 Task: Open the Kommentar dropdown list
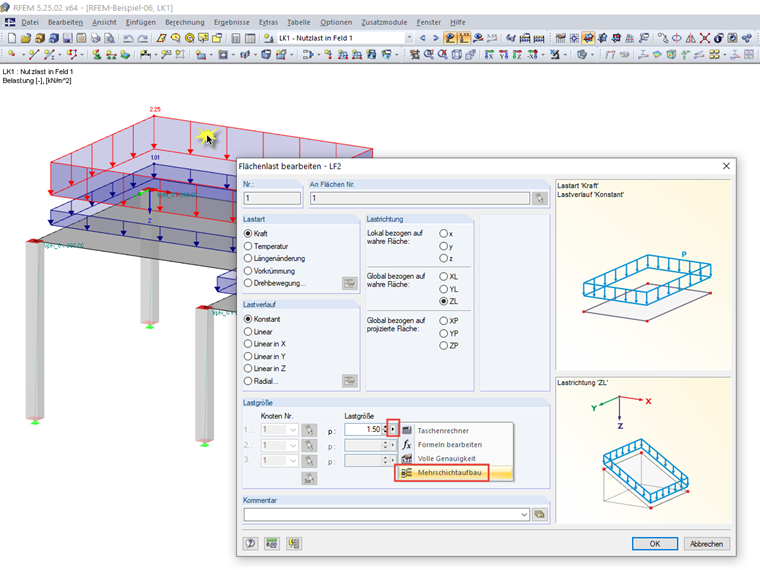pos(524,515)
